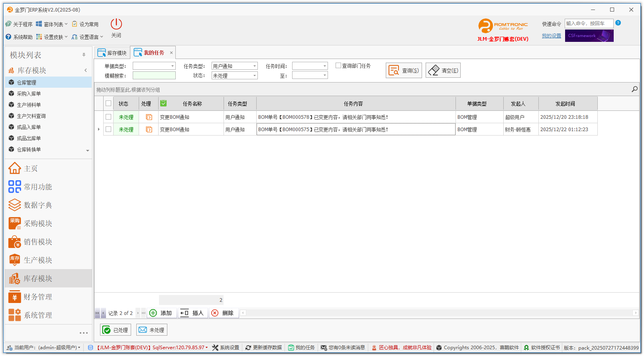This screenshot has height=356, width=644.
Task: Check the row checkbox for BOM000578 task
Action: [108, 117]
